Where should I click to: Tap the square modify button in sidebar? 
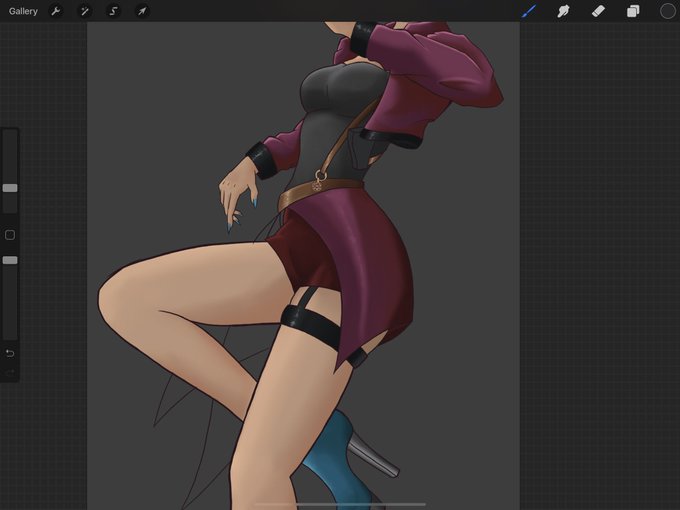tap(10, 235)
